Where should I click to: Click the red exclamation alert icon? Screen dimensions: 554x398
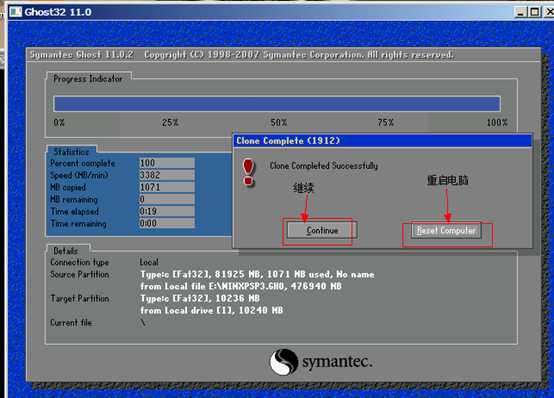pyautogui.click(x=249, y=172)
